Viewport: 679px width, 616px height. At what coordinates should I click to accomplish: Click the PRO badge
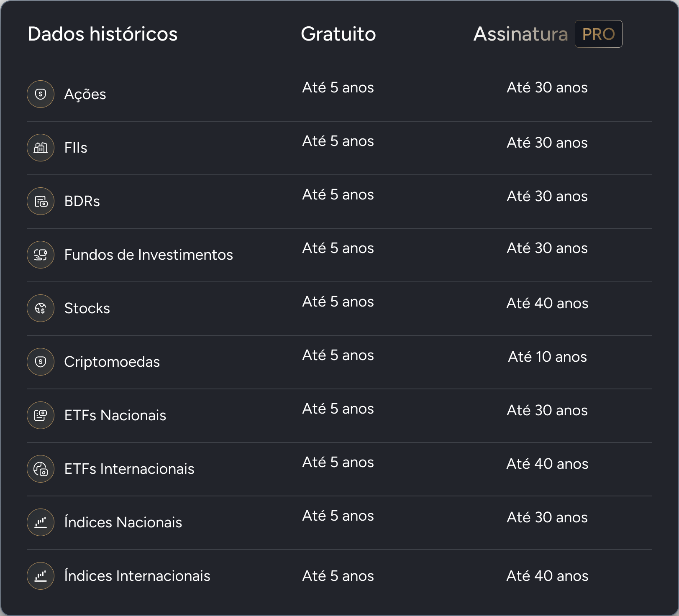tap(598, 34)
